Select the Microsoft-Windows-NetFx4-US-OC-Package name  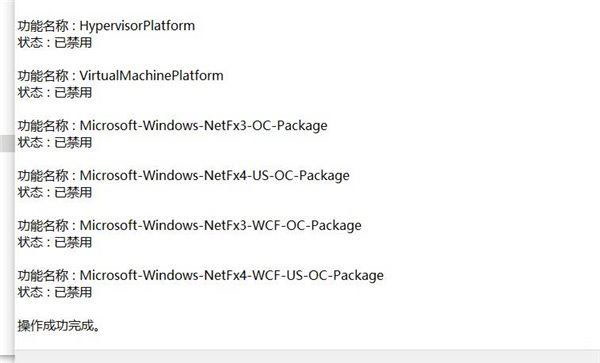(215, 176)
